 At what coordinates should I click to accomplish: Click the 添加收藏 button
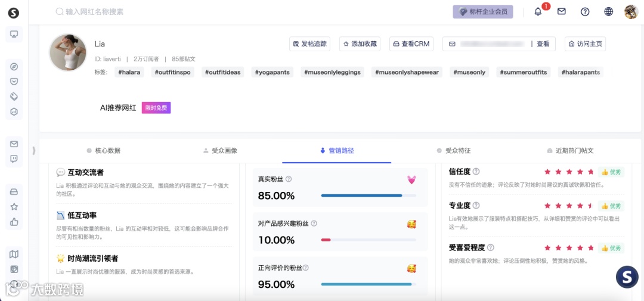point(360,44)
